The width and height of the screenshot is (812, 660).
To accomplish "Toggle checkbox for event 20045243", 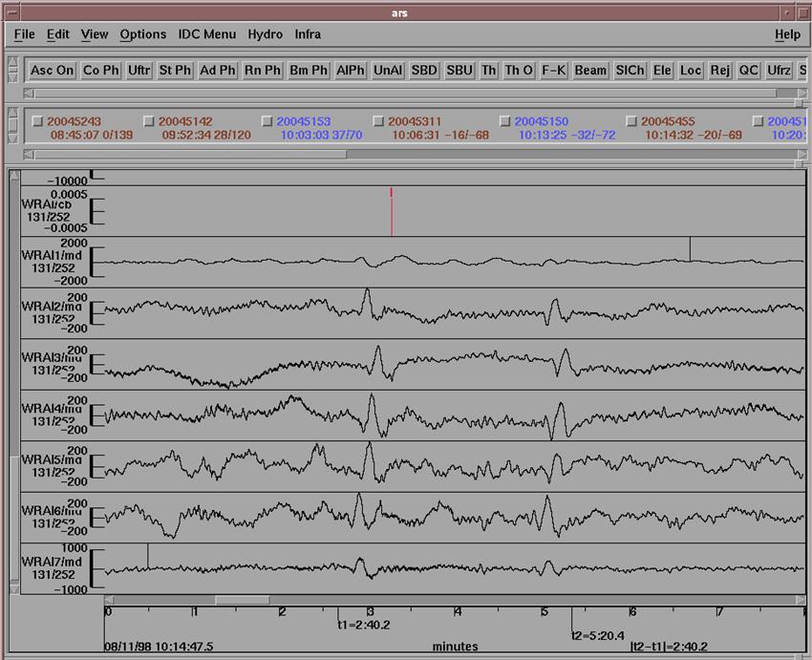I will [x=38, y=121].
